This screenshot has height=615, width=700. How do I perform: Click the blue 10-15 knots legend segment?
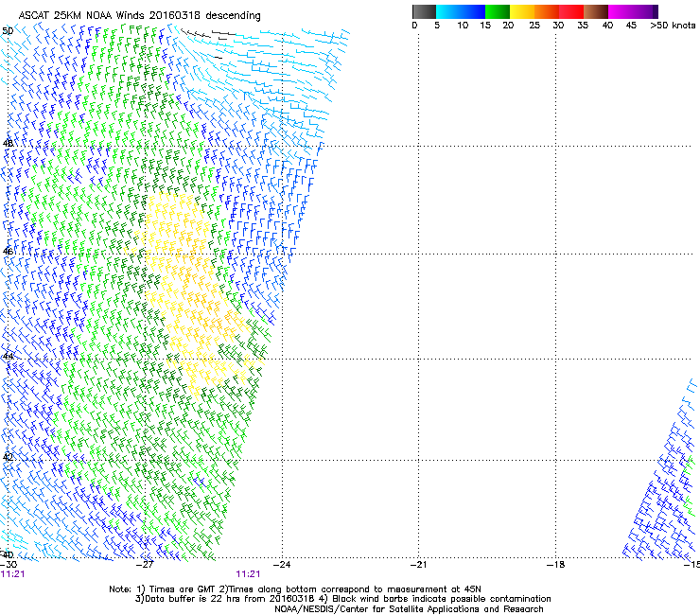[x=473, y=11]
